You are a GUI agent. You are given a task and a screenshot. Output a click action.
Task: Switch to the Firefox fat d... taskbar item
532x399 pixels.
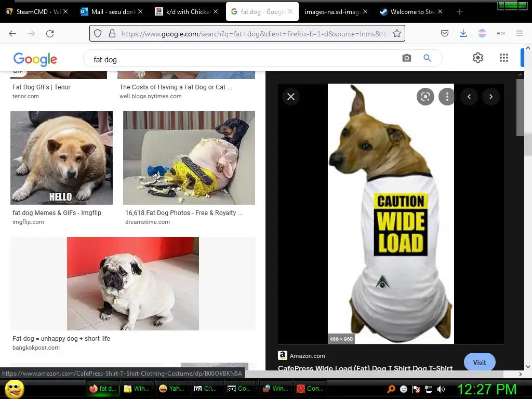[x=103, y=389]
